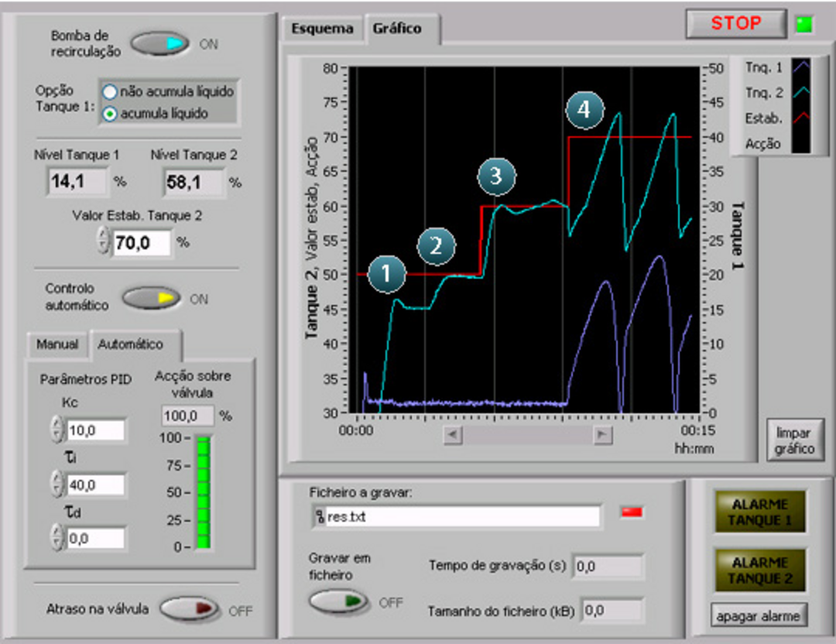Click the graph scrollbar right arrow
836x644 pixels.
(x=602, y=435)
